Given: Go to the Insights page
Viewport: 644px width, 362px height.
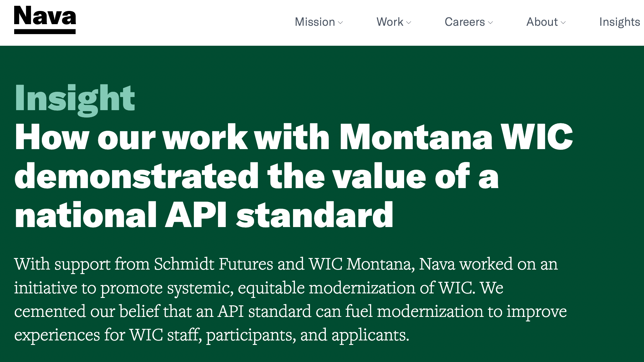Looking at the screenshot, I should point(620,22).
